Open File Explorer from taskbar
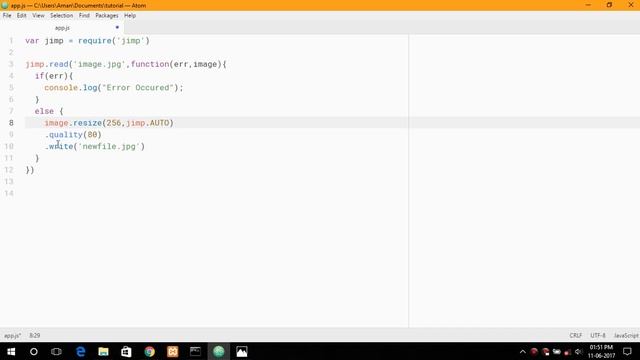640x360 pixels. (x=103, y=351)
